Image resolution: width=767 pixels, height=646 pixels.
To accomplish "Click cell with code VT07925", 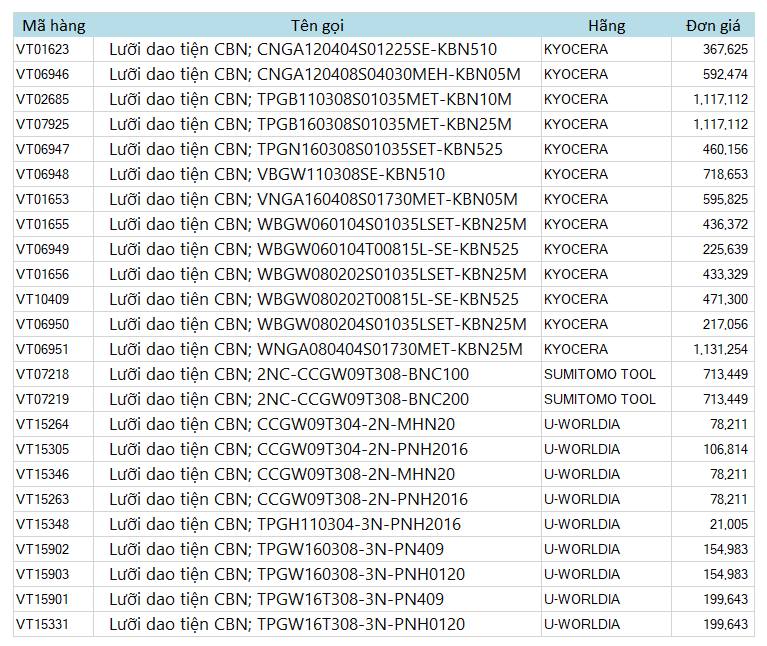I will click(x=54, y=124).
